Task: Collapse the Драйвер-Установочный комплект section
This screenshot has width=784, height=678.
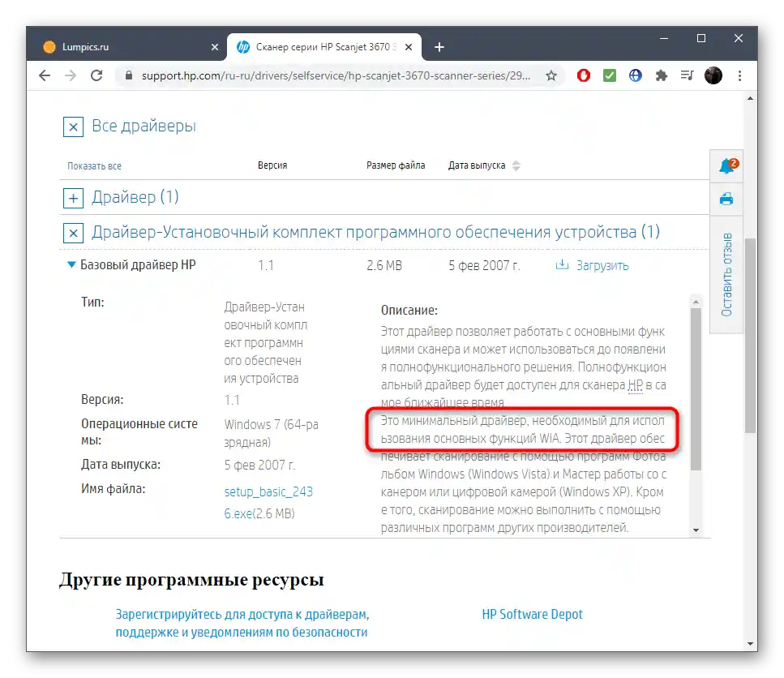Action: [73, 233]
